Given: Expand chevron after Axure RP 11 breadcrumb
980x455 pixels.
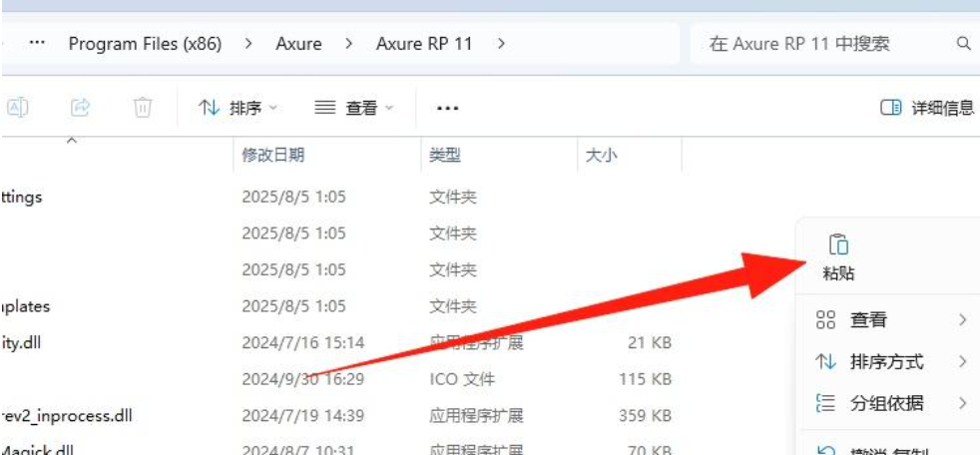Looking at the screenshot, I should (x=501, y=44).
